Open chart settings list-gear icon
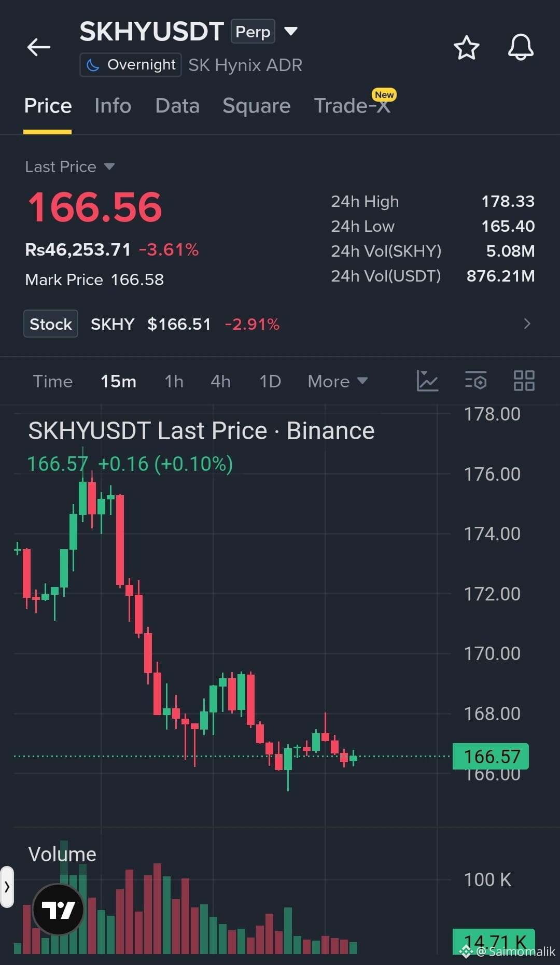560x965 pixels. tap(475, 381)
